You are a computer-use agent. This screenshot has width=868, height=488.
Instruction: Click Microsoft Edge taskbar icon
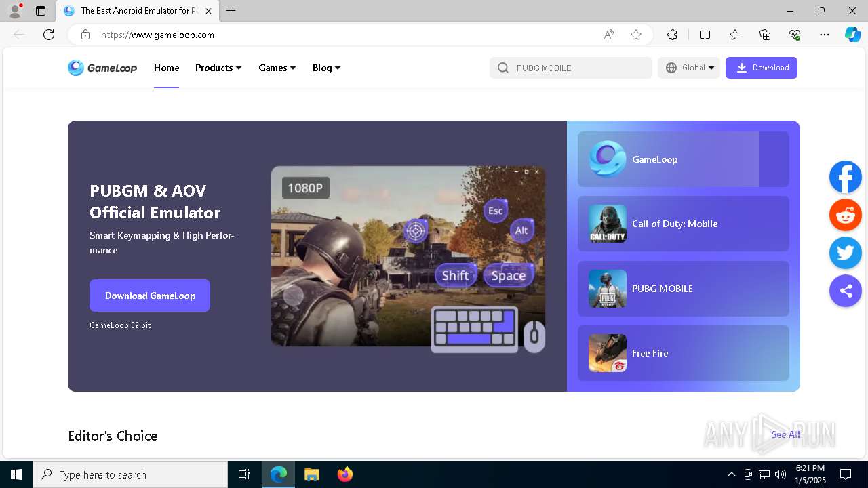pyautogui.click(x=279, y=474)
